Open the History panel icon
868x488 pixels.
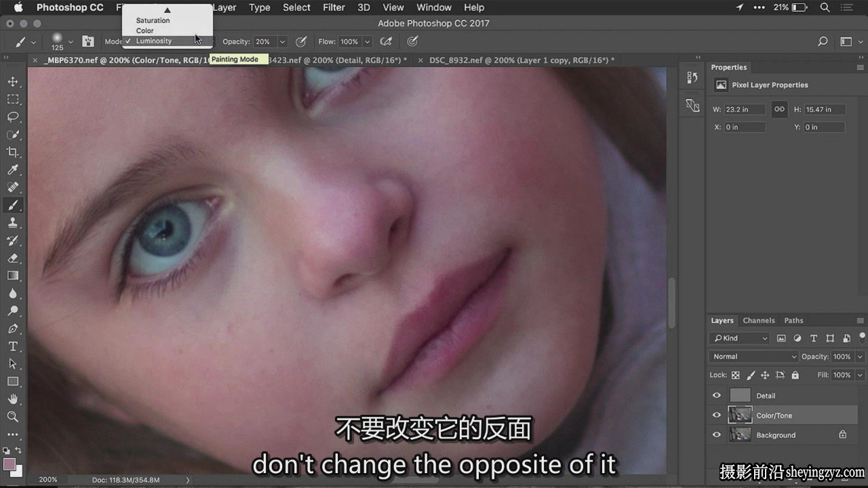[x=692, y=78]
